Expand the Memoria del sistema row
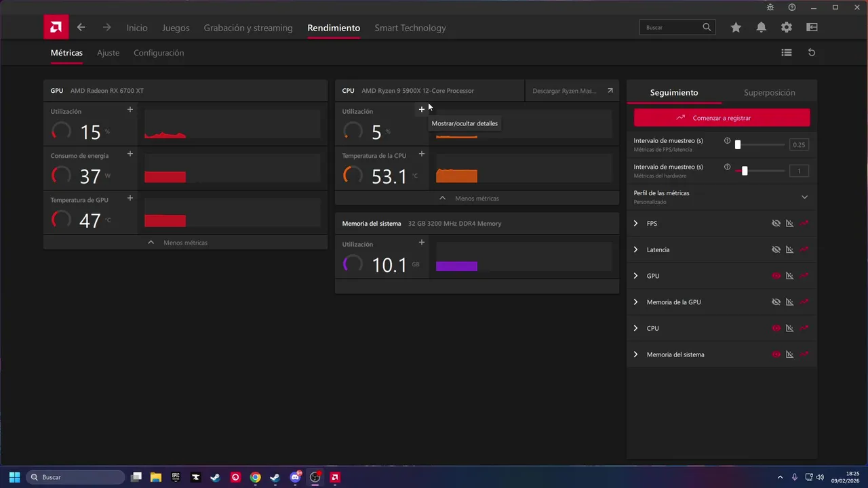The image size is (868, 488). coord(635,354)
